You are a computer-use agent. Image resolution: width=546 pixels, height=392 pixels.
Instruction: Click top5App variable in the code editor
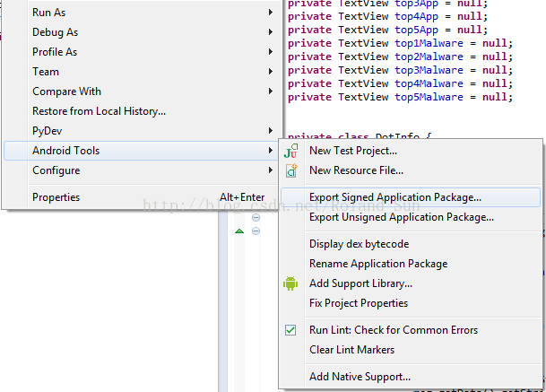tap(416, 30)
